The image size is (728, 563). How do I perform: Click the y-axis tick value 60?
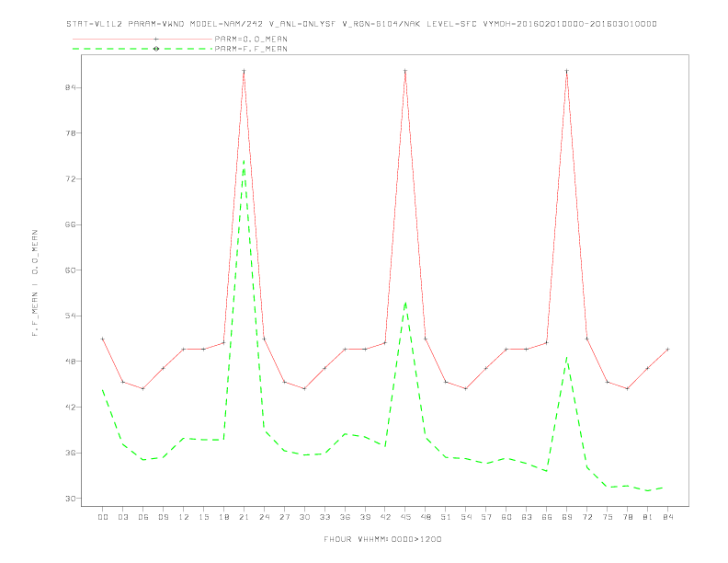pyautogui.click(x=70, y=270)
